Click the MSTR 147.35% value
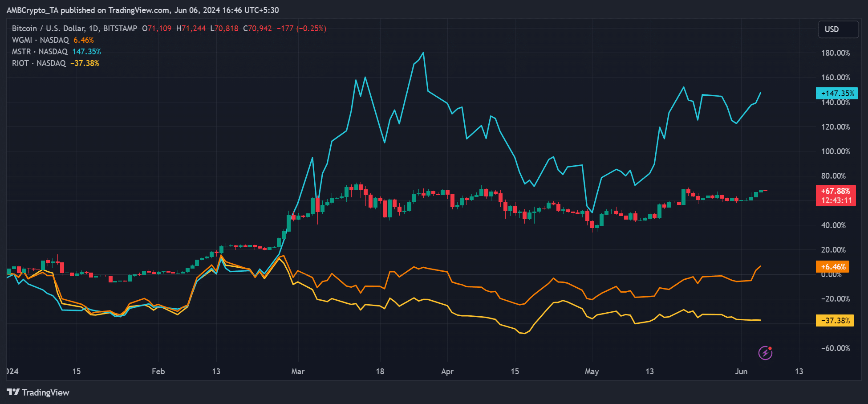 [87, 52]
